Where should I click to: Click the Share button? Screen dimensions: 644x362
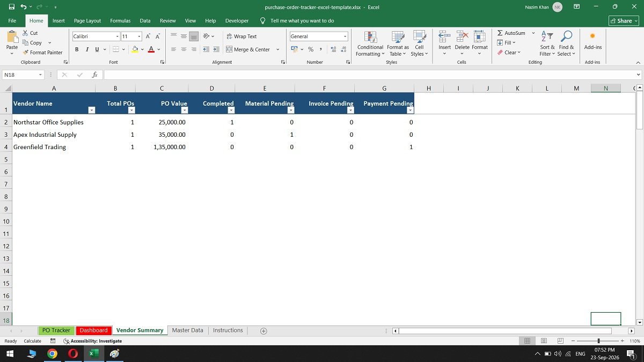point(624,20)
